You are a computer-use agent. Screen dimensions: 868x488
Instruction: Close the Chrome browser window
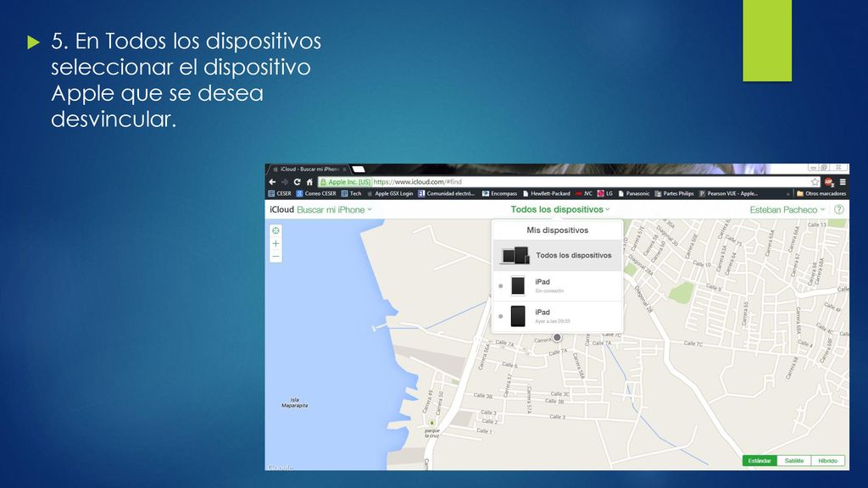(838, 167)
